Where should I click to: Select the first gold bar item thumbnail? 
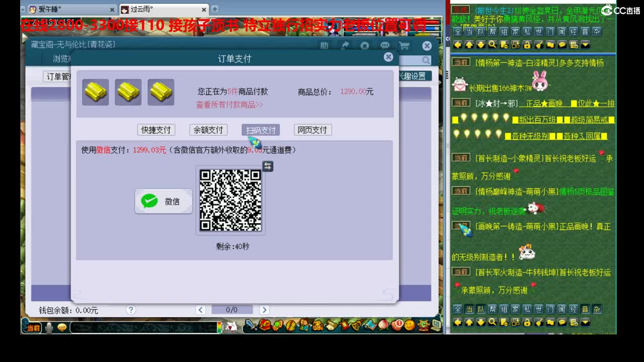[x=96, y=92]
